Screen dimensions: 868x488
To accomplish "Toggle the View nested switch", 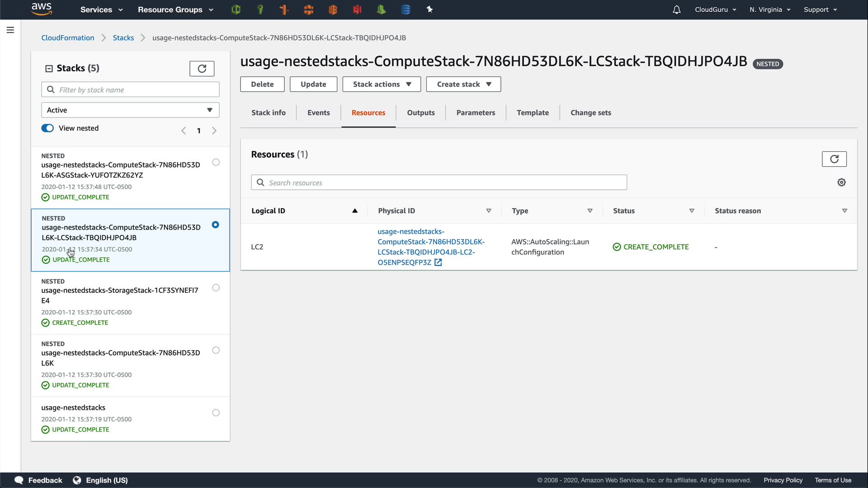I will (47, 128).
